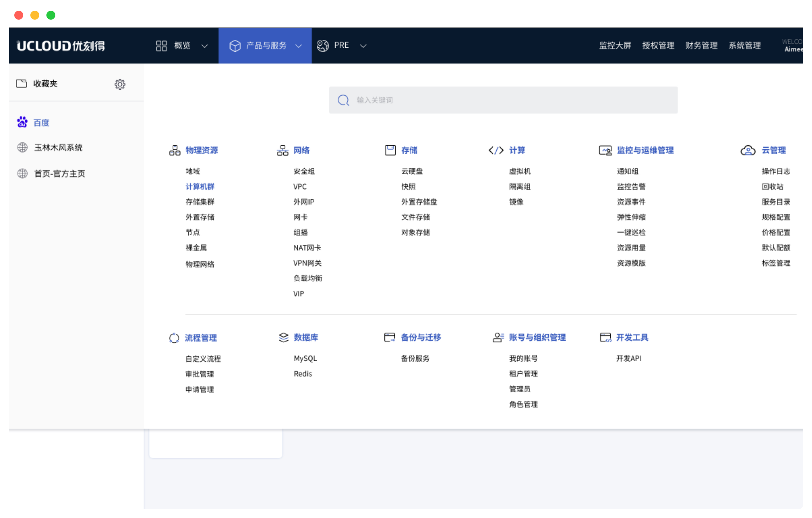The image size is (812, 518).
Task: Click the UCLOUD优刻得 logo
Action: pos(61,46)
